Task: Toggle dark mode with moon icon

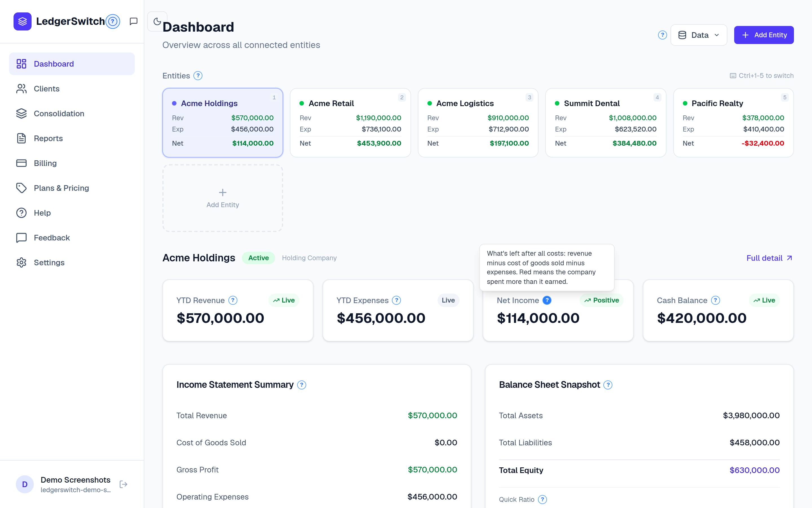Action: point(157,21)
